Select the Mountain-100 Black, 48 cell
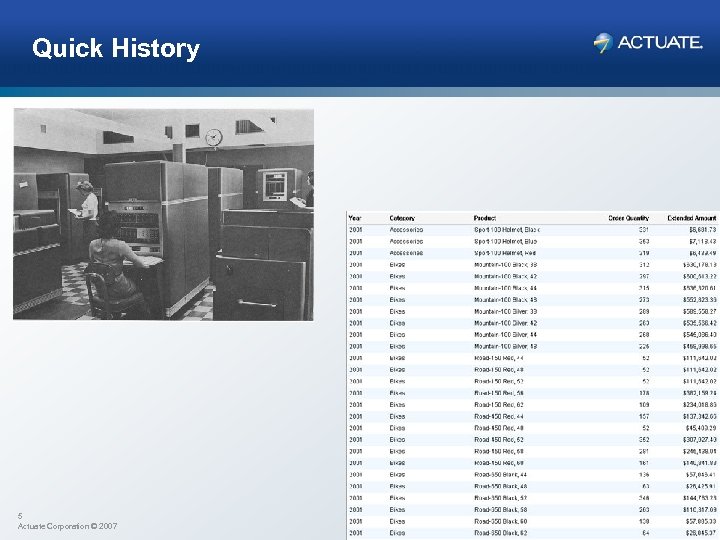 coord(505,300)
